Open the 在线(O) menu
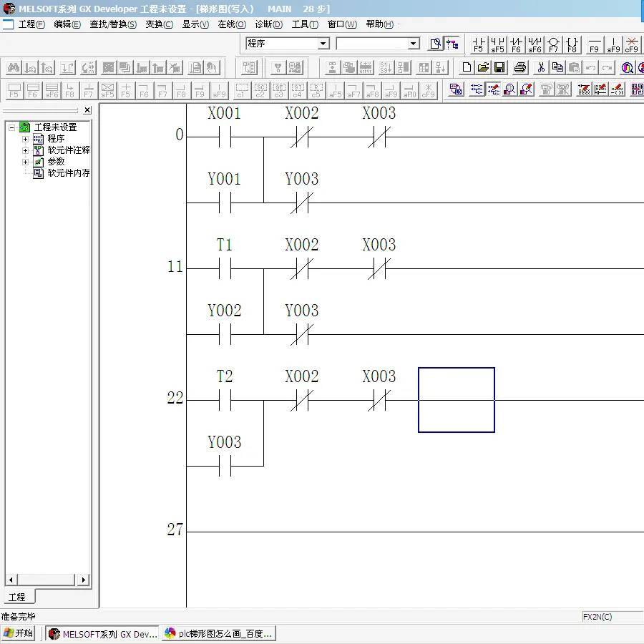Viewport: 644px width, 644px height. 232,24
